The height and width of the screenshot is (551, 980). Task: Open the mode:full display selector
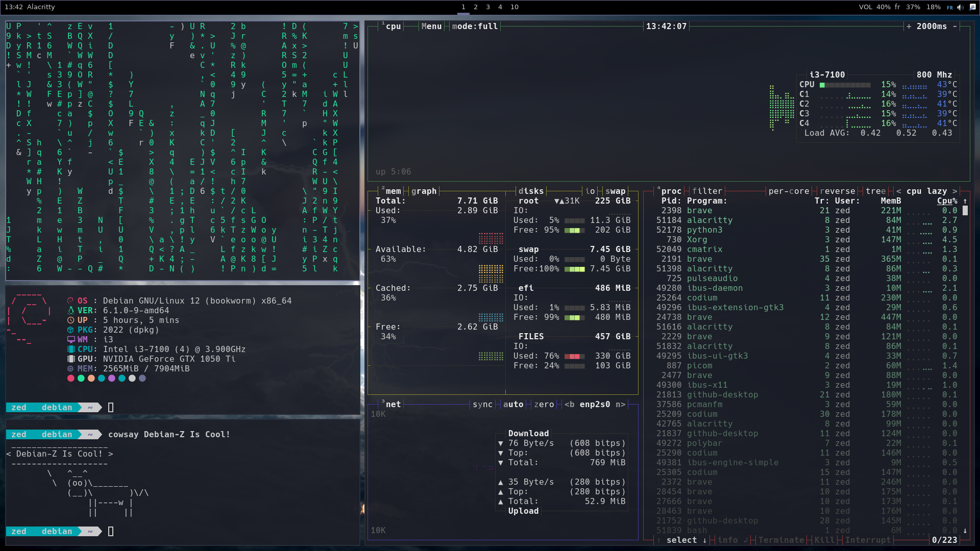(x=475, y=26)
